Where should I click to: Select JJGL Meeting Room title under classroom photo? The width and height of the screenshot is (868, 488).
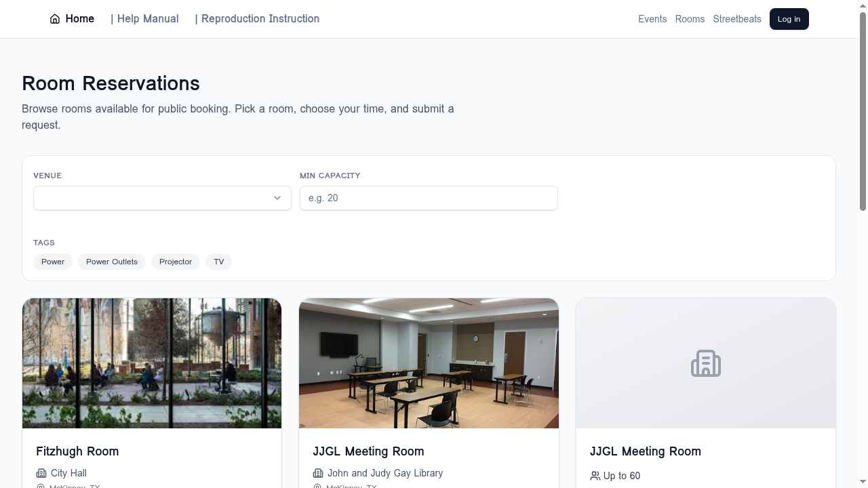pos(368,451)
